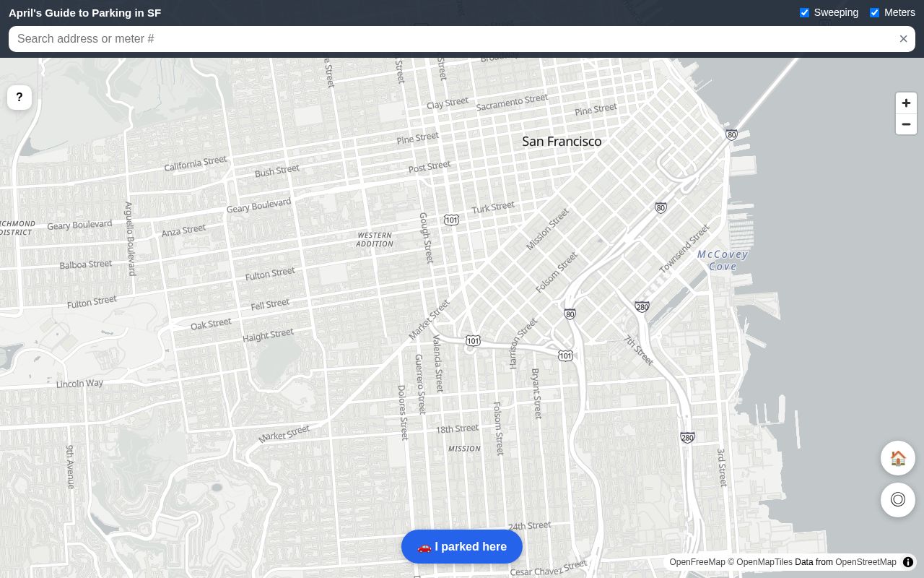Viewport: 924px width, 578px height.
Task: Click the Dolores Street label
Action: coord(403,412)
